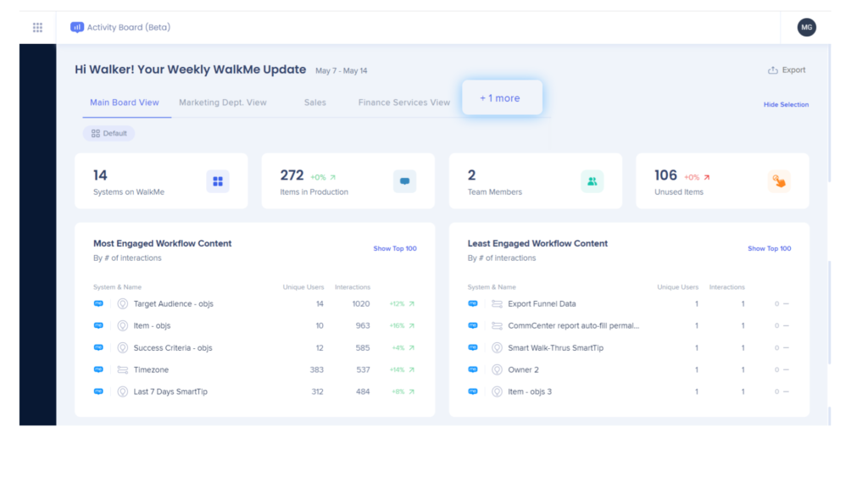The height and width of the screenshot is (488, 868).
Task: Click the system badge beside Export Funnel Data
Action: tap(473, 303)
